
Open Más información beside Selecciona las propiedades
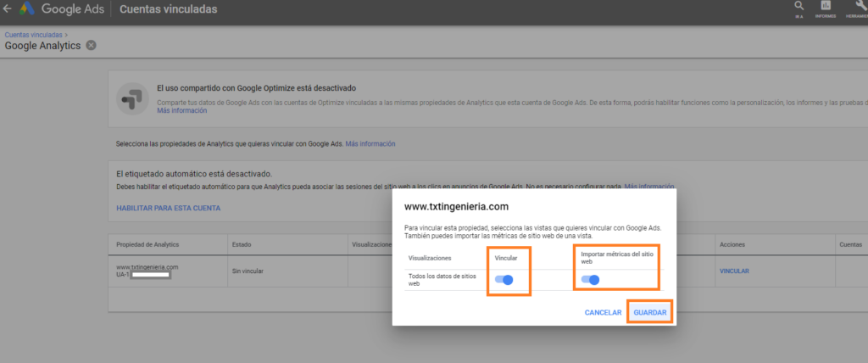pyautogui.click(x=370, y=143)
